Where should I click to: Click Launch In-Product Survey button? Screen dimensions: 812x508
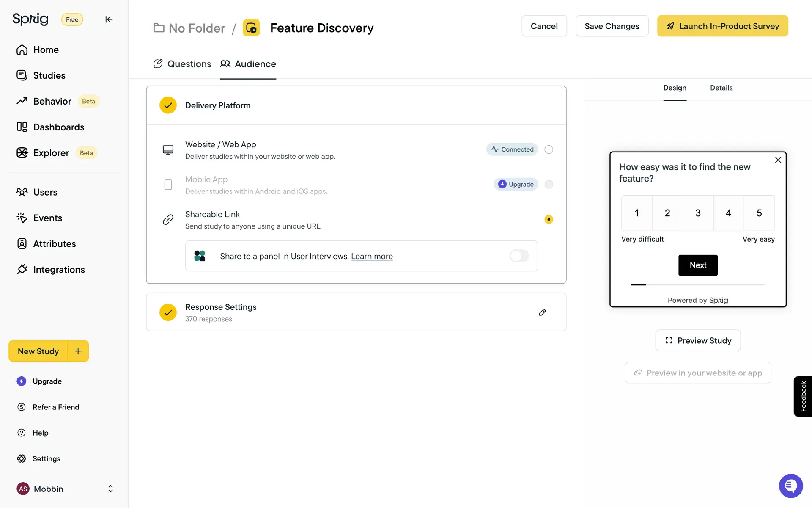tap(722, 26)
